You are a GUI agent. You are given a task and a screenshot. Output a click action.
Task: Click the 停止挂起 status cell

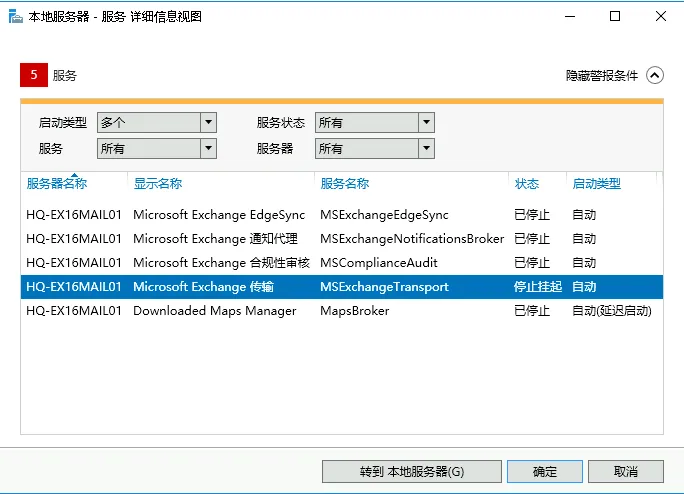click(x=537, y=287)
